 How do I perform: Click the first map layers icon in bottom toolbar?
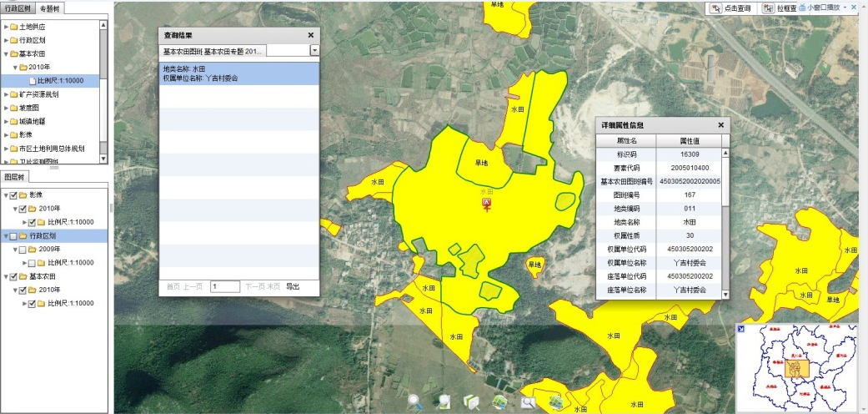point(499,401)
